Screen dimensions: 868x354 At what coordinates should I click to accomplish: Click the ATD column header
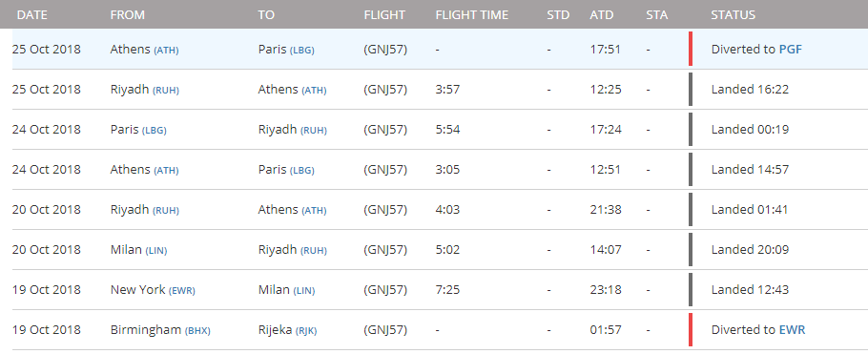pyautogui.click(x=602, y=15)
